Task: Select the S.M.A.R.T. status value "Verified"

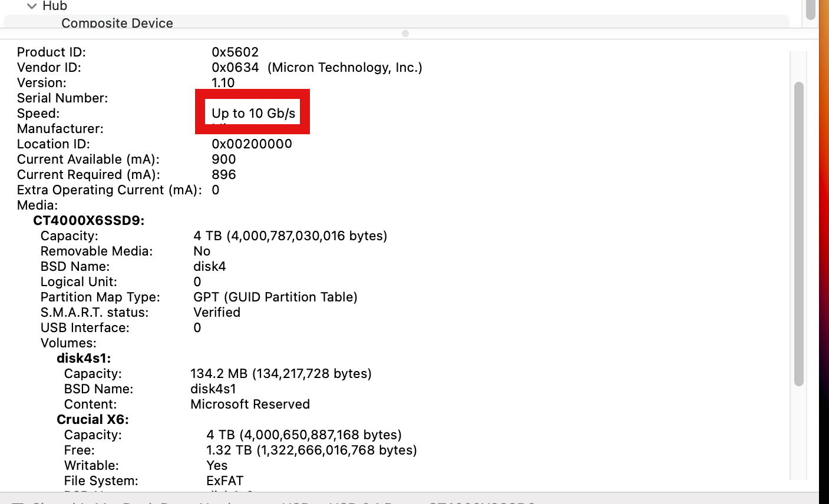Action: 217,313
